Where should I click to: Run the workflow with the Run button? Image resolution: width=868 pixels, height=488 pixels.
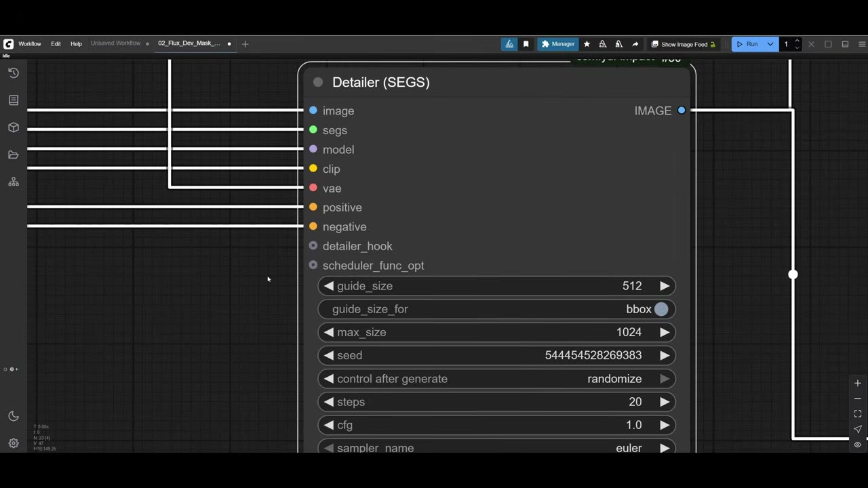[748, 44]
